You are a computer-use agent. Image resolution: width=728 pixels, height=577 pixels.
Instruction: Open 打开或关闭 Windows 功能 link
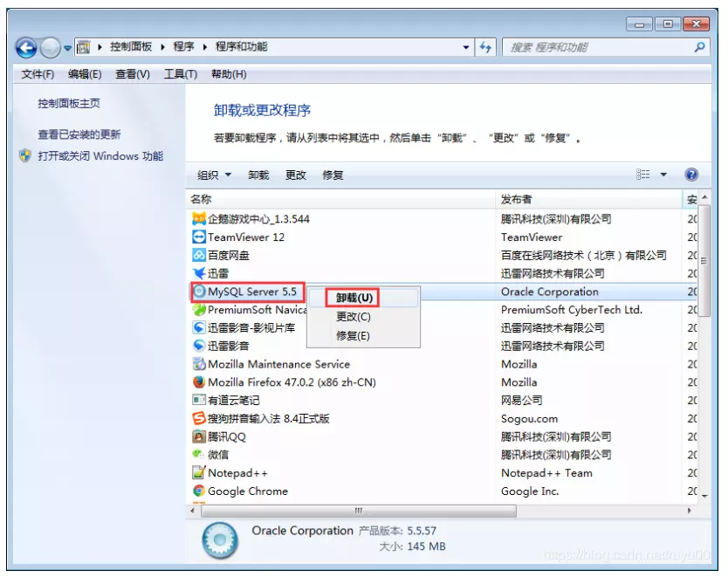click(x=100, y=156)
